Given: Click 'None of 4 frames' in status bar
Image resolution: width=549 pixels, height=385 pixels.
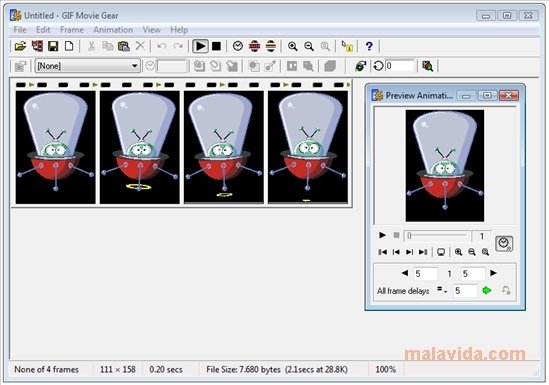Looking at the screenshot, I should 46,370.
